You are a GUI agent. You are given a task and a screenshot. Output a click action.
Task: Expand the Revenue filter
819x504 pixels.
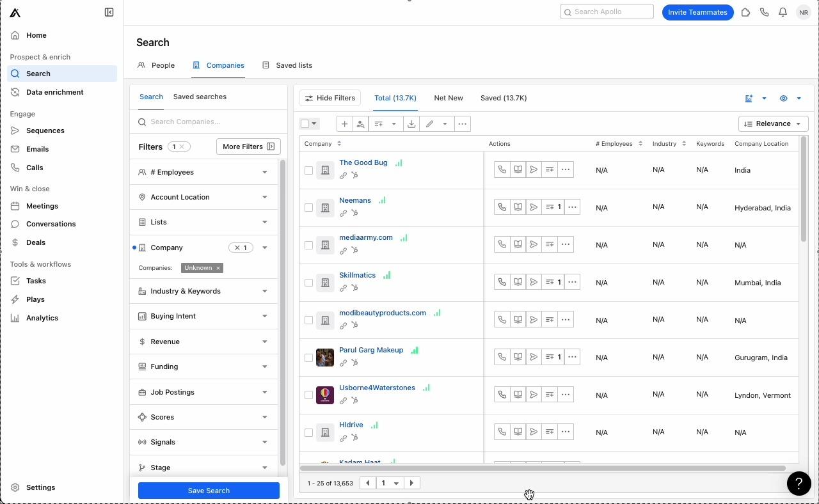[x=203, y=342]
